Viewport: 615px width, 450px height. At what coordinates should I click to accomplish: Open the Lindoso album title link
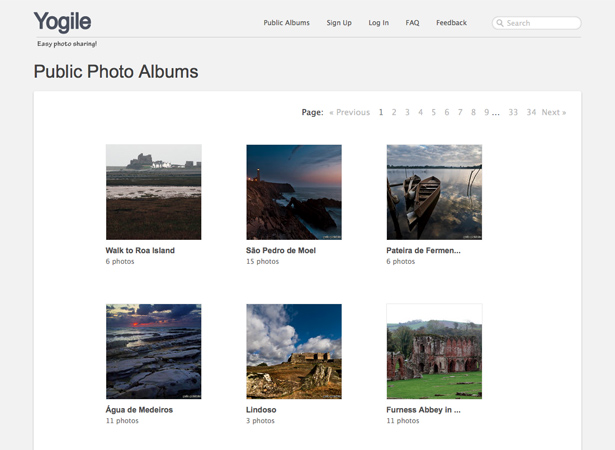tap(261, 410)
